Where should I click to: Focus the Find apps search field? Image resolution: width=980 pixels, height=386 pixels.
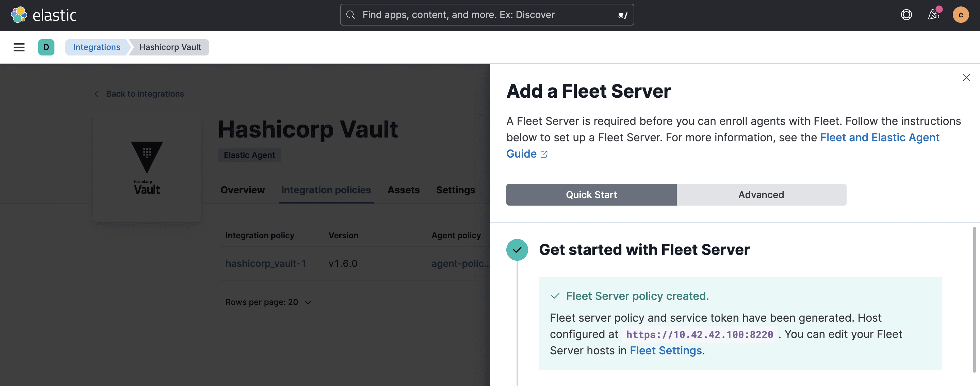click(487, 15)
